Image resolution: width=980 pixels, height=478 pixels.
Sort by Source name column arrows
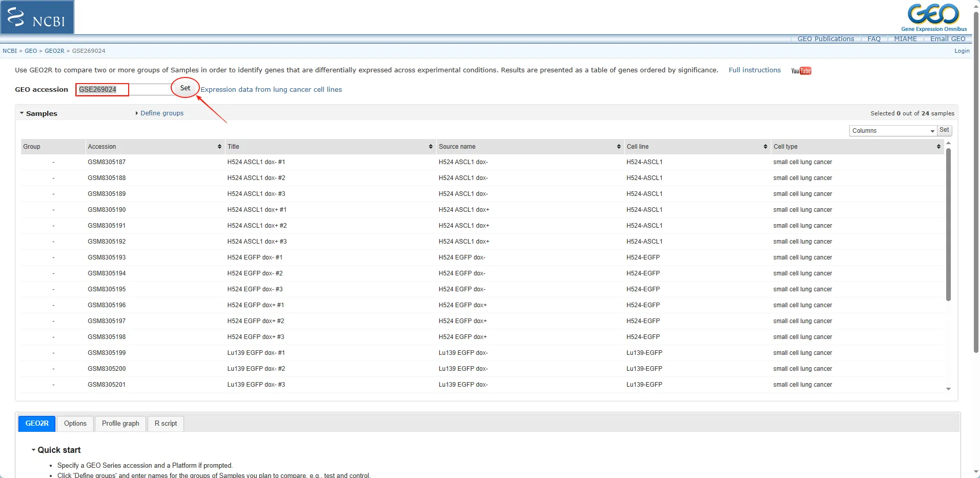click(619, 147)
